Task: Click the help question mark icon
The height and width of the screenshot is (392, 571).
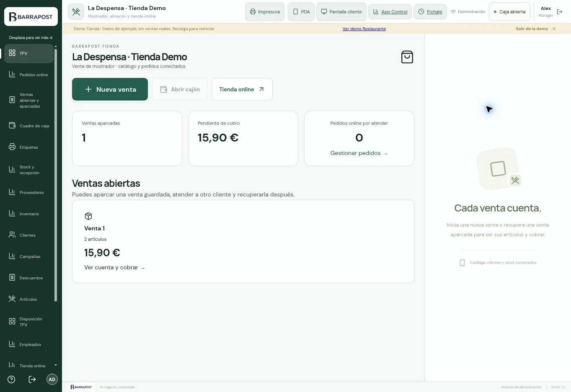Action: click(12, 379)
